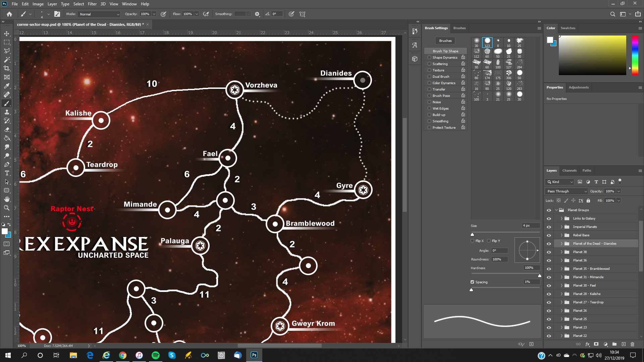Toggle symmetry paint butterfly icon
This screenshot has width=644, height=362.
tap(303, 14)
